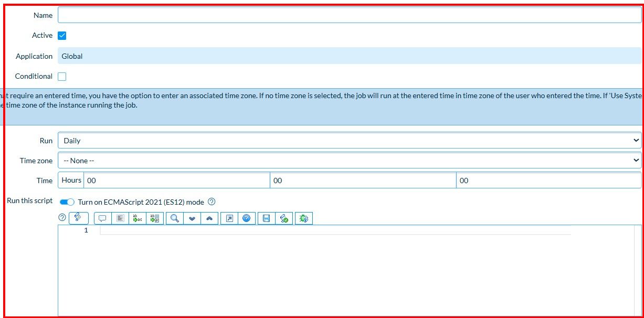
Task: Check the Conditional checkbox
Action: coord(62,77)
